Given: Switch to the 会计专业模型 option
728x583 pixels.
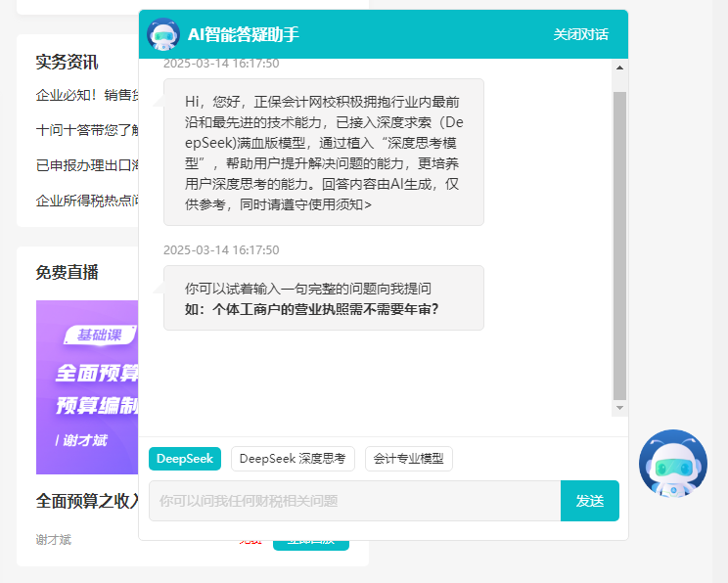Looking at the screenshot, I should (x=408, y=459).
